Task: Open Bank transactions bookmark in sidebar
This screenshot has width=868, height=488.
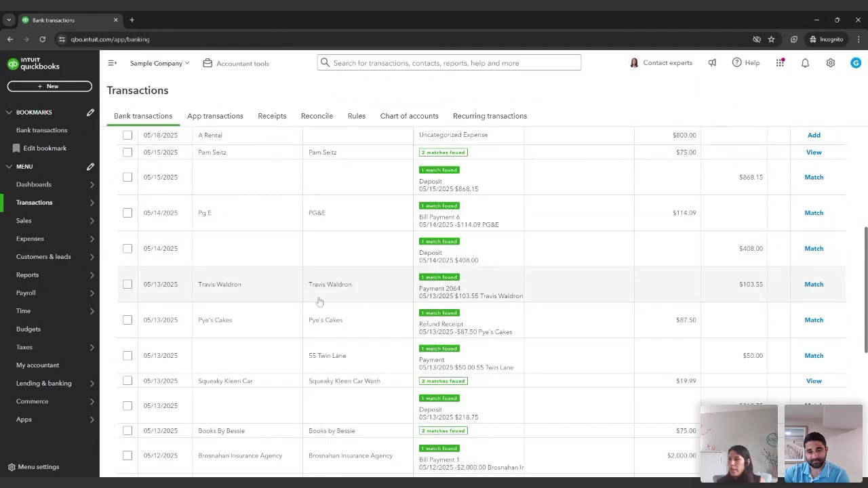Action: [41, 130]
